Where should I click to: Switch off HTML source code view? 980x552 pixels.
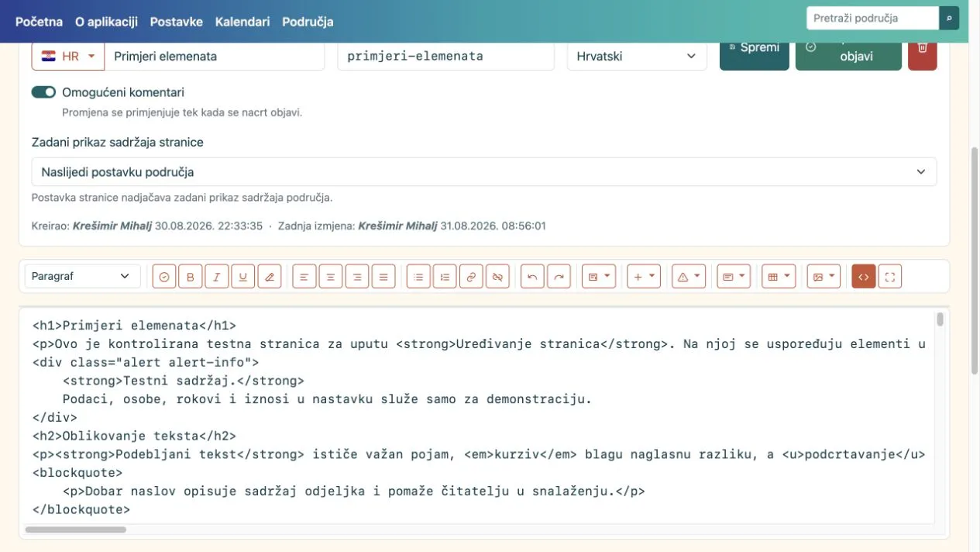pos(864,277)
